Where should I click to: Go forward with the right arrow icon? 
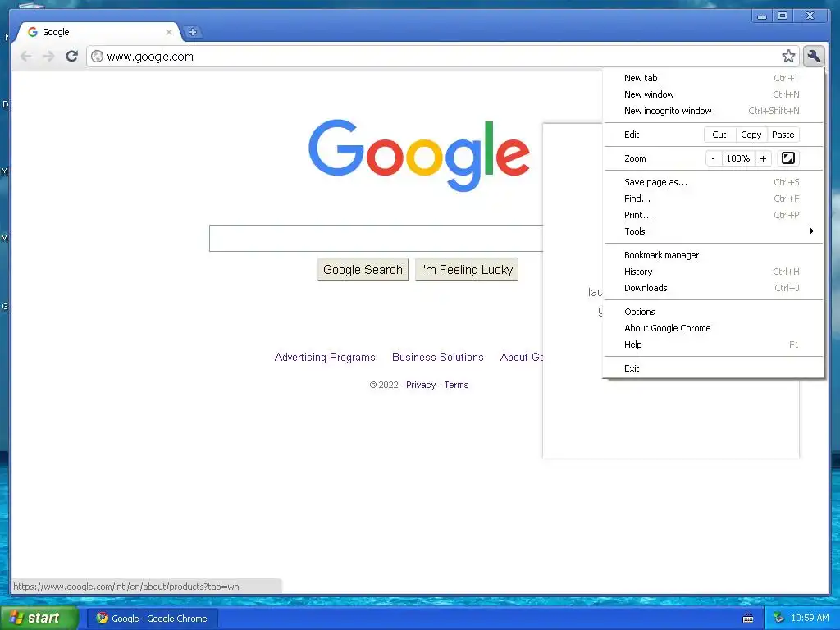(48, 57)
